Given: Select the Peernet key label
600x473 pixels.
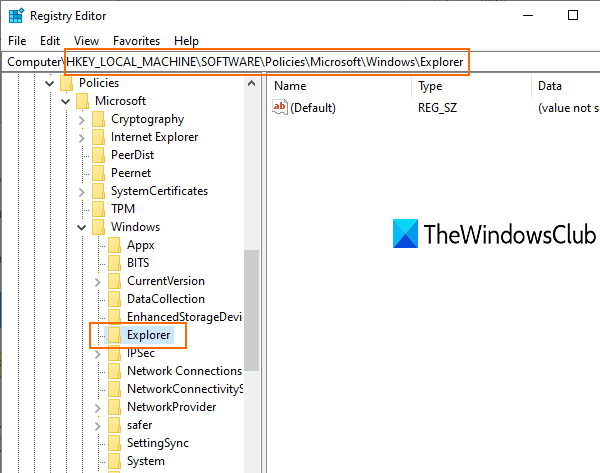Looking at the screenshot, I should coord(131,173).
